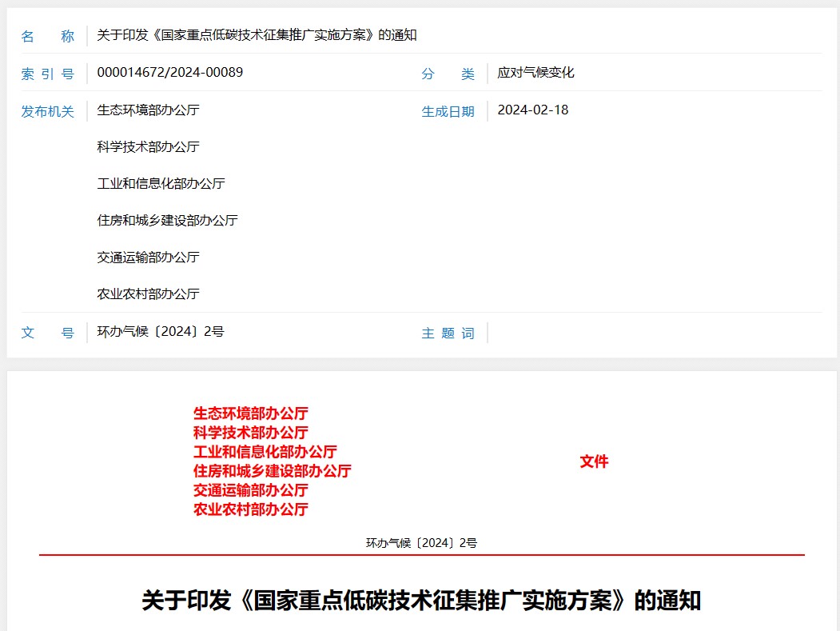
Task: Click black 科学技术部办公厅 in the info table
Action: (x=148, y=147)
